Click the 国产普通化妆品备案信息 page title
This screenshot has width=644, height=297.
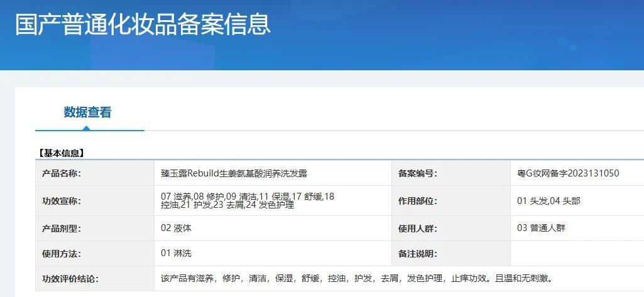[143, 24]
